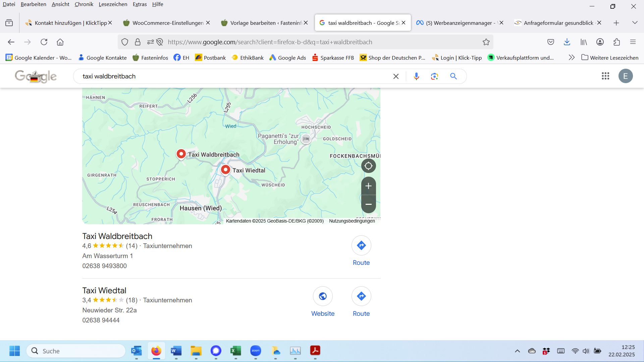644x362 pixels.
Task: Open the Google apps grid
Action: (605, 76)
